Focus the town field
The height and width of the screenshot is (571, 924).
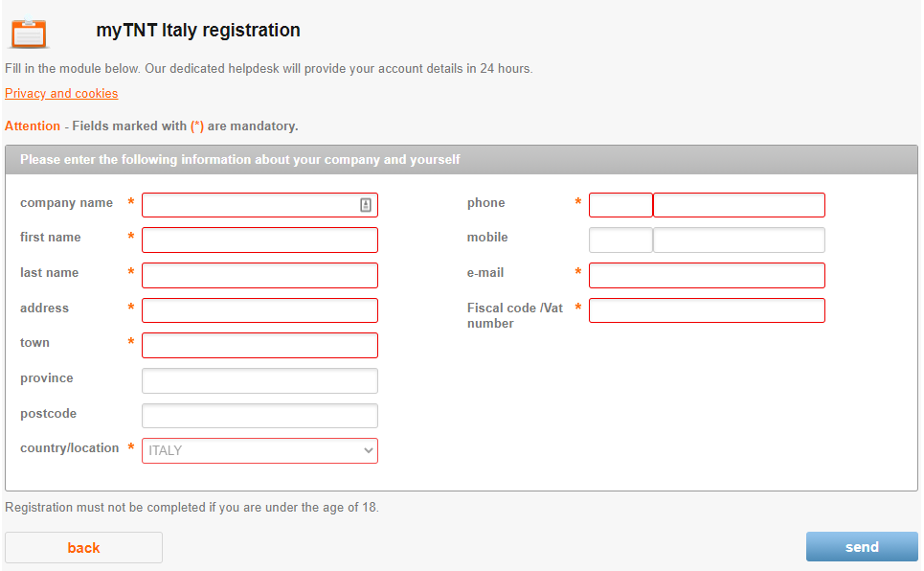click(x=259, y=345)
